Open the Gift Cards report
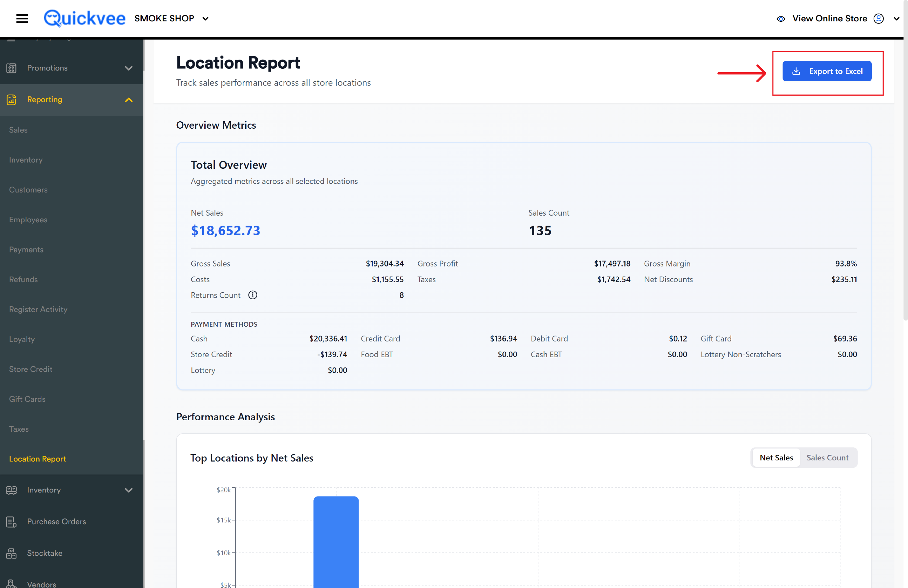This screenshot has width=908, height=588. click(27, 399)
